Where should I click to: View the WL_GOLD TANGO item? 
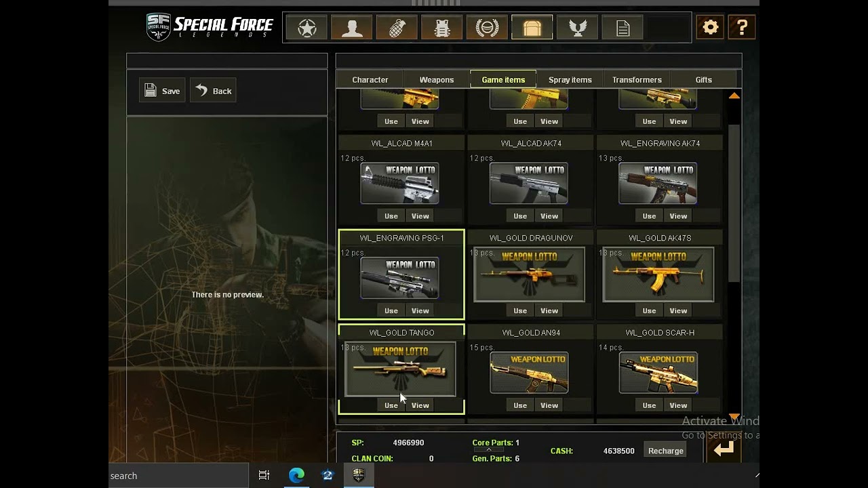pos(420,405)
